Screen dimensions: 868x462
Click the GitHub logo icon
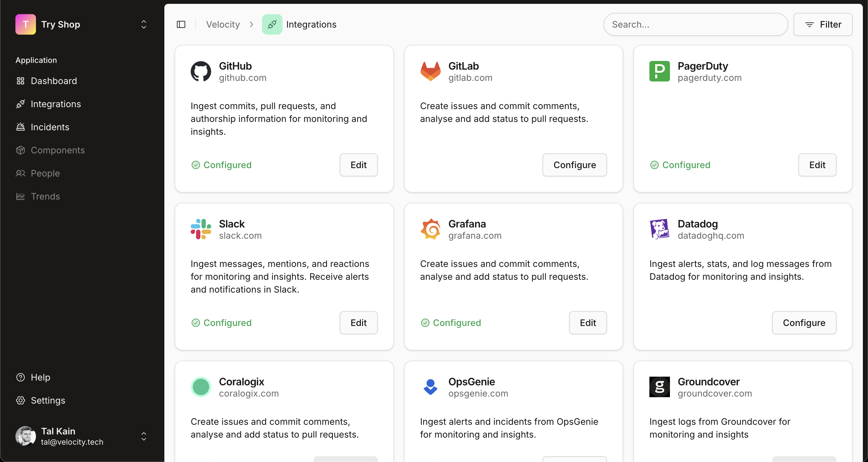(201, 71)
